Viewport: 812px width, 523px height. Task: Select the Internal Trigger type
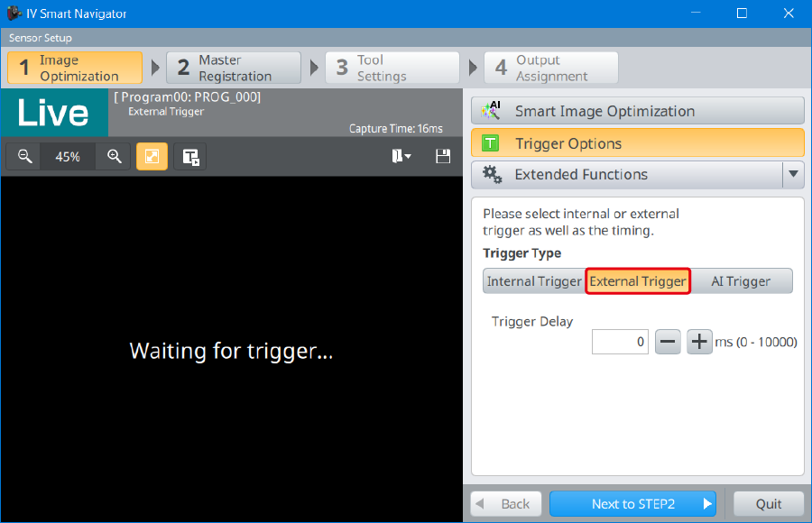pos(534,281)
